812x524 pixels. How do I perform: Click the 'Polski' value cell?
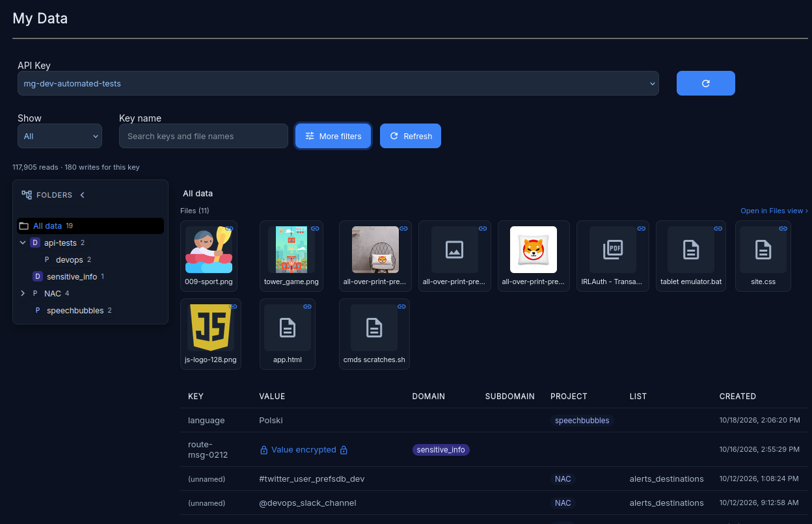pos(271,421)
